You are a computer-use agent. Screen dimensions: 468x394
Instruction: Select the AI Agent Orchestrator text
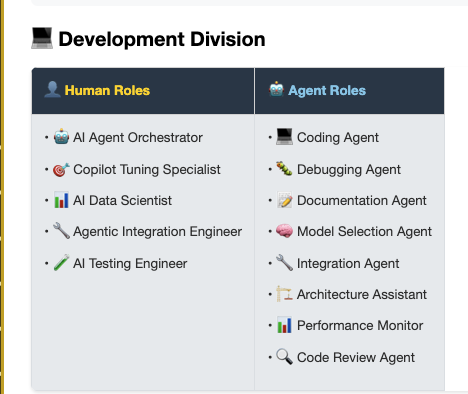(138, 137)
